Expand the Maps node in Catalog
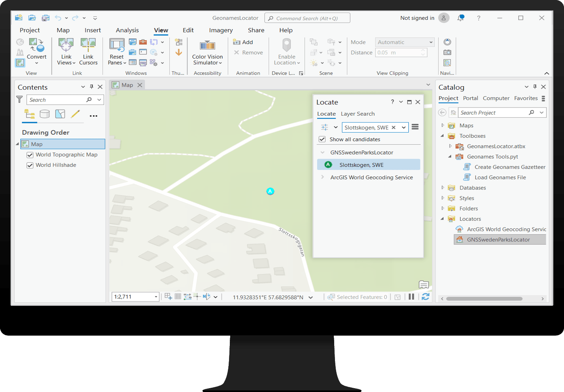564x392 pixels. point(443,125)
